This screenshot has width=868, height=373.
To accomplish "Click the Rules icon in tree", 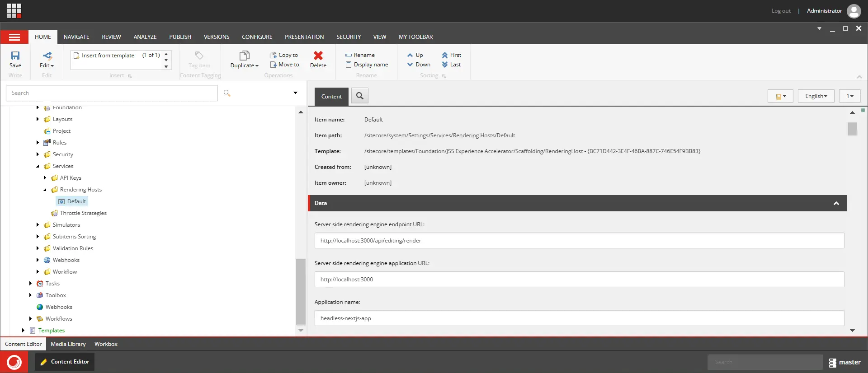I will point(47,143).
